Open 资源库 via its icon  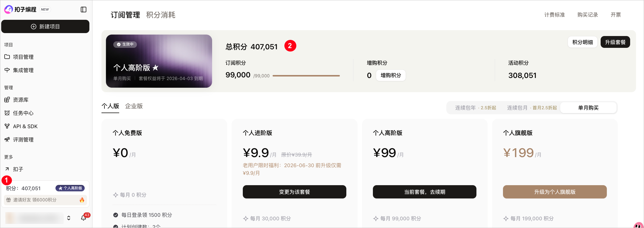(7, 100)
